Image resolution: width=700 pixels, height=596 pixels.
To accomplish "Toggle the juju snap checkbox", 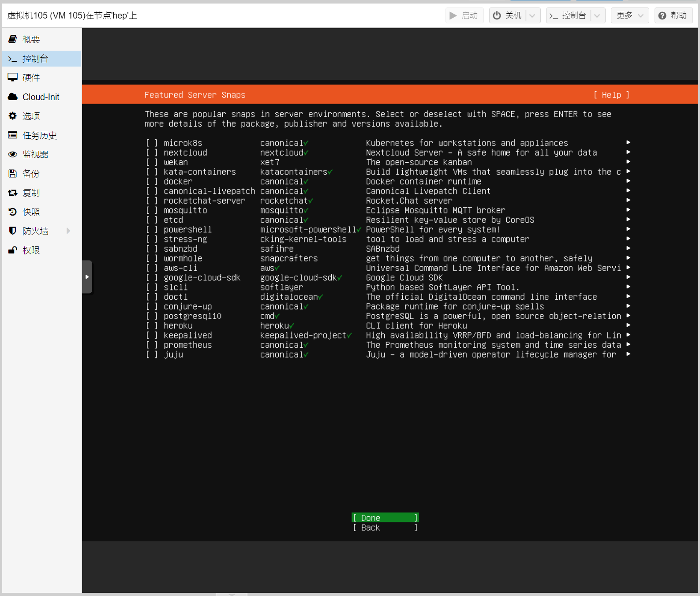I will (x=152, y=355).
